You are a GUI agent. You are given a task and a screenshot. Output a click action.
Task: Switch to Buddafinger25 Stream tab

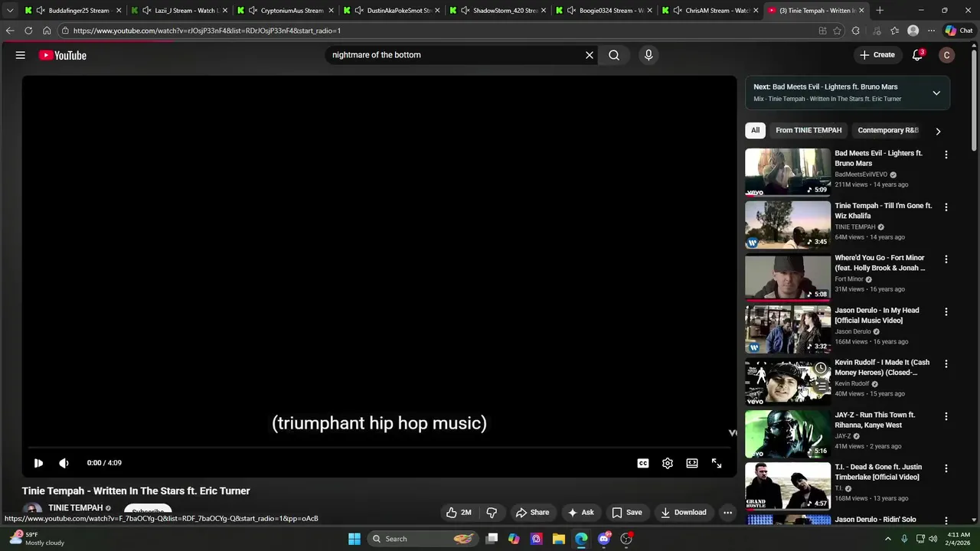pyautogui.click(x=73, y=11)
